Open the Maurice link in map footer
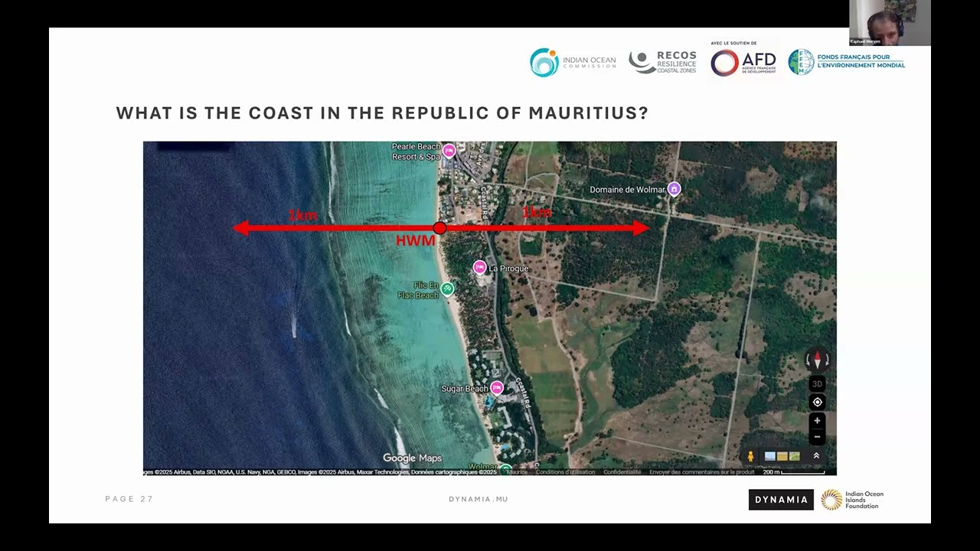This screenshot has height=551, width=980. pos(517,472)
